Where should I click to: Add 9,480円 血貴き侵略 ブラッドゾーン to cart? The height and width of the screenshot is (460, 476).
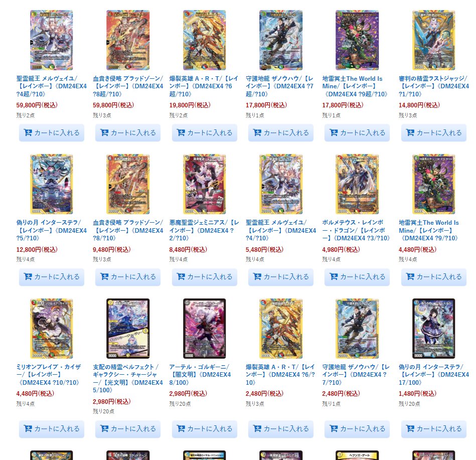click(128, 277)
